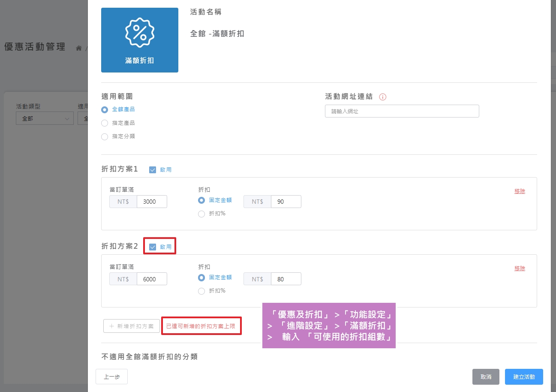
Task: Open the 活動類型 dropdown
Action: (45, 118)
